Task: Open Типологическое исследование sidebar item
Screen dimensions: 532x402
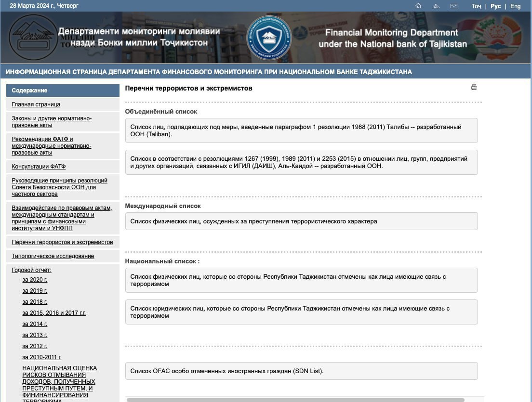Action: click(x=53, y=256)
